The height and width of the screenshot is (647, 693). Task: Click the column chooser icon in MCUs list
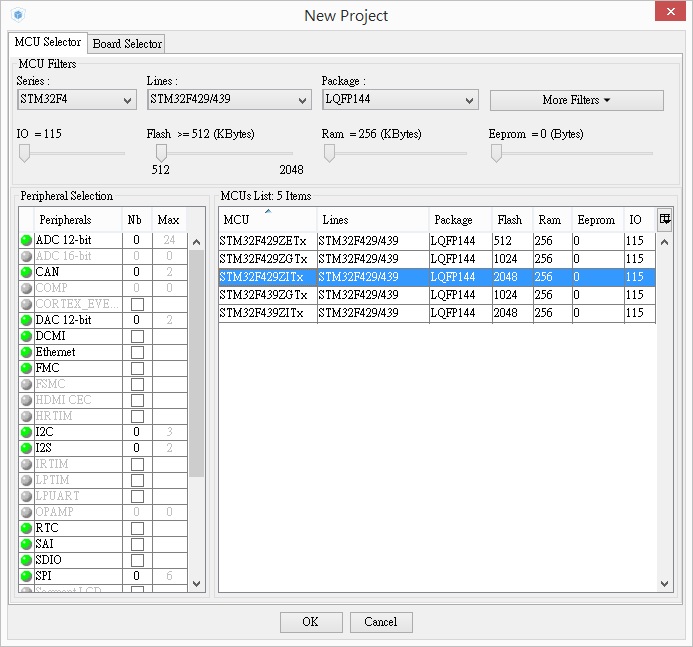(665, 219)
